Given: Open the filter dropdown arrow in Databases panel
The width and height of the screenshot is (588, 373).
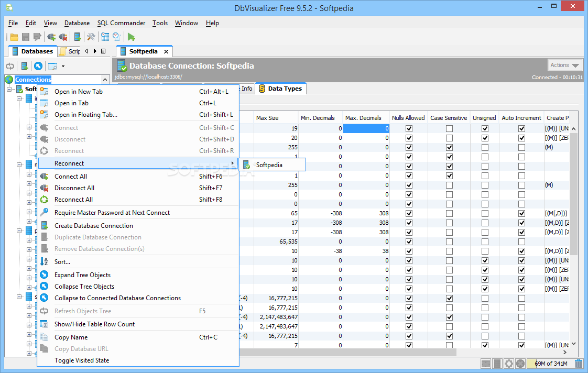Looking at the screenshot, I should click(x=63, y=67).
